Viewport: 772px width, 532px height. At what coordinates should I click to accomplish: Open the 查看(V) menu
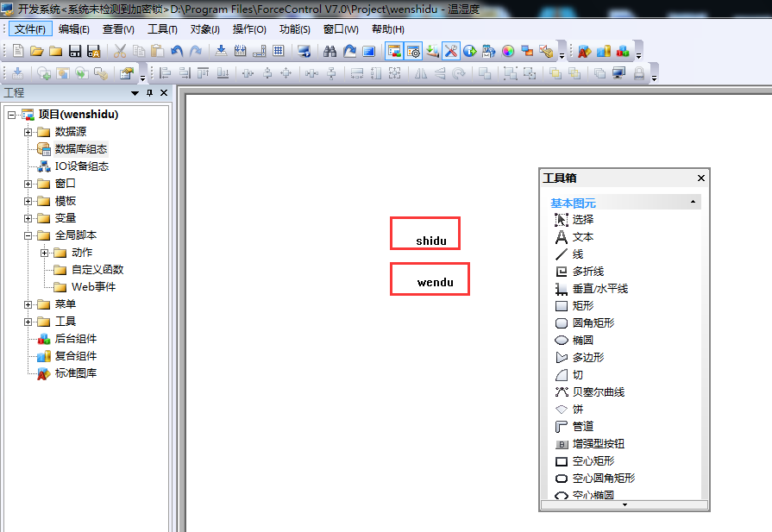(x=118, y=29)
